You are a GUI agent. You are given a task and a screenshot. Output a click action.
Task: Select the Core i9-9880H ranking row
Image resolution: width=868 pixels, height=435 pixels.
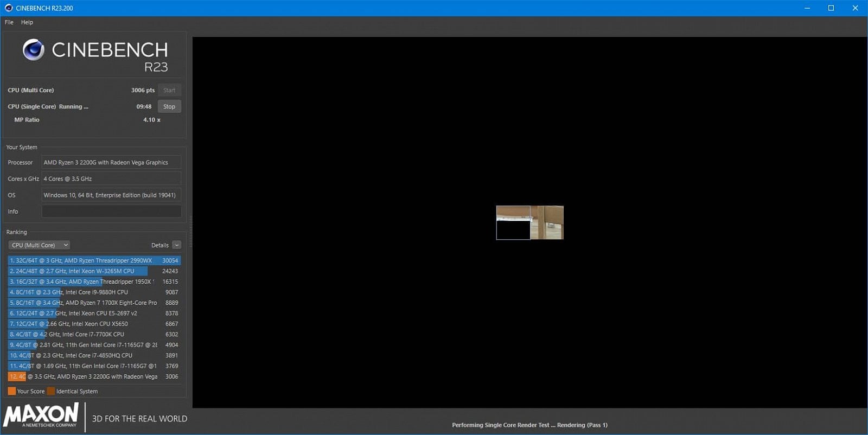pos(94,292)
